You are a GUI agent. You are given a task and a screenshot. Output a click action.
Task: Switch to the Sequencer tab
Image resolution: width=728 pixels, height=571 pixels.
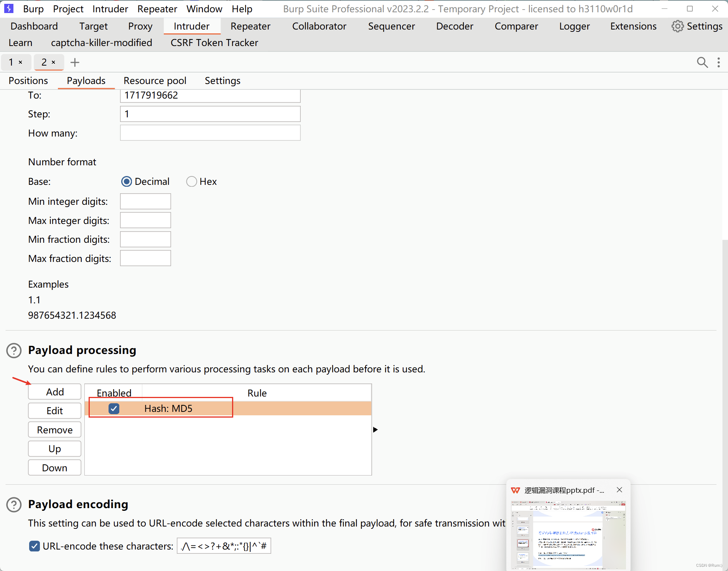[391, 26]
